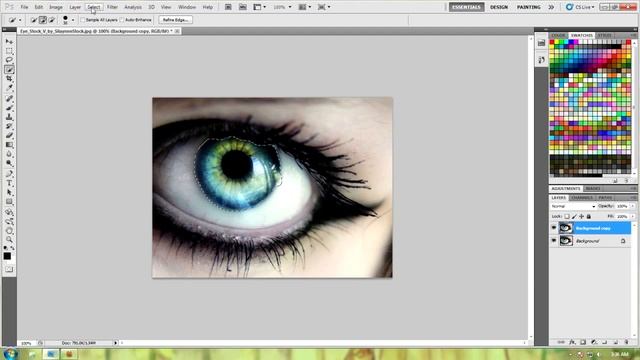The width and height of the screenshot is (640, 360).
Task: Hide the Background copy layer
Action: click(x=554, y=228)
